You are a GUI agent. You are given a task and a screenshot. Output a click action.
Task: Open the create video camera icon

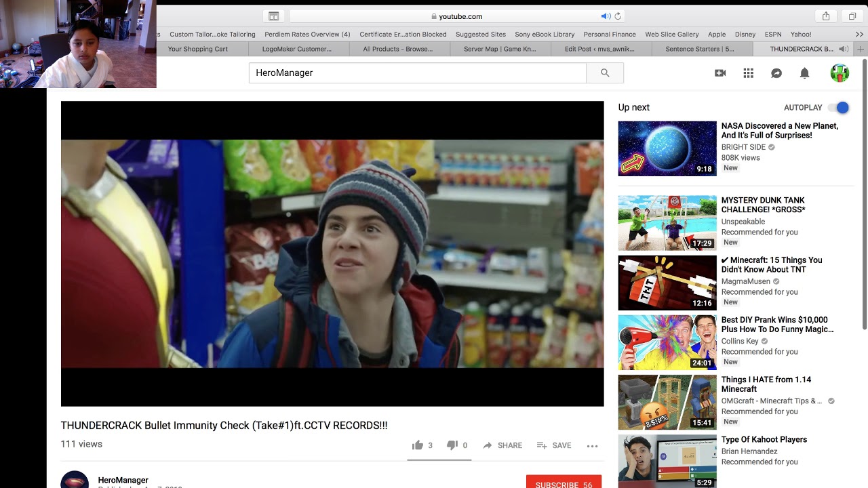click(x=720, y=73)
